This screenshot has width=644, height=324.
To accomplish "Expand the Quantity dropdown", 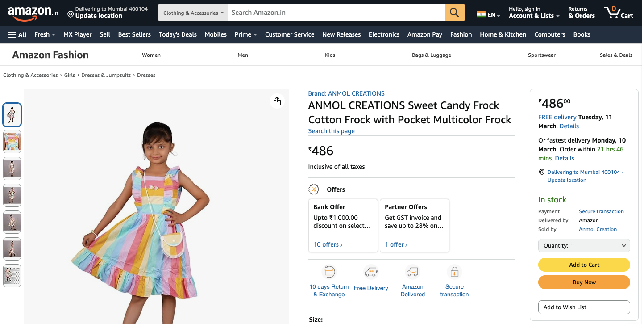I will click(x=584, y=245).
